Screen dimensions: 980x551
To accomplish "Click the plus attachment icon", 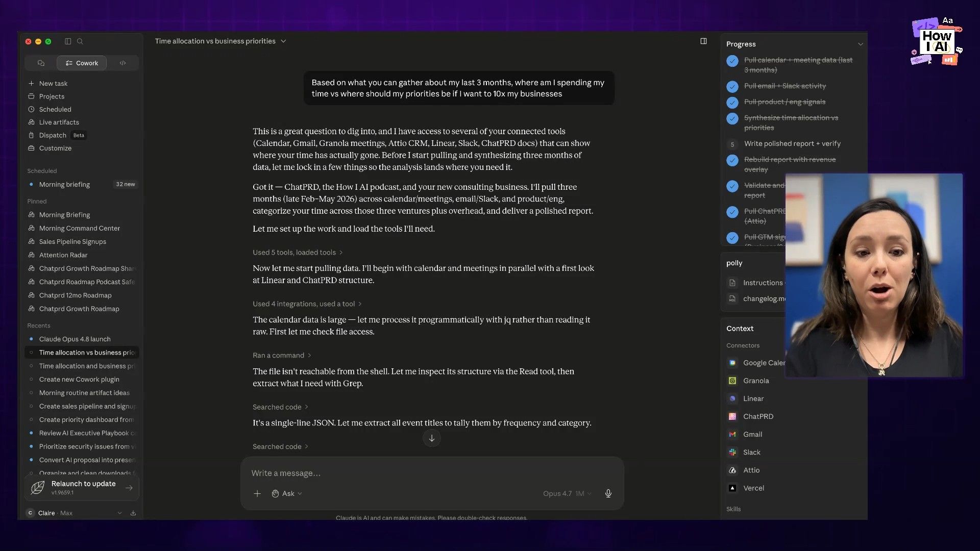I will point(257,494).
